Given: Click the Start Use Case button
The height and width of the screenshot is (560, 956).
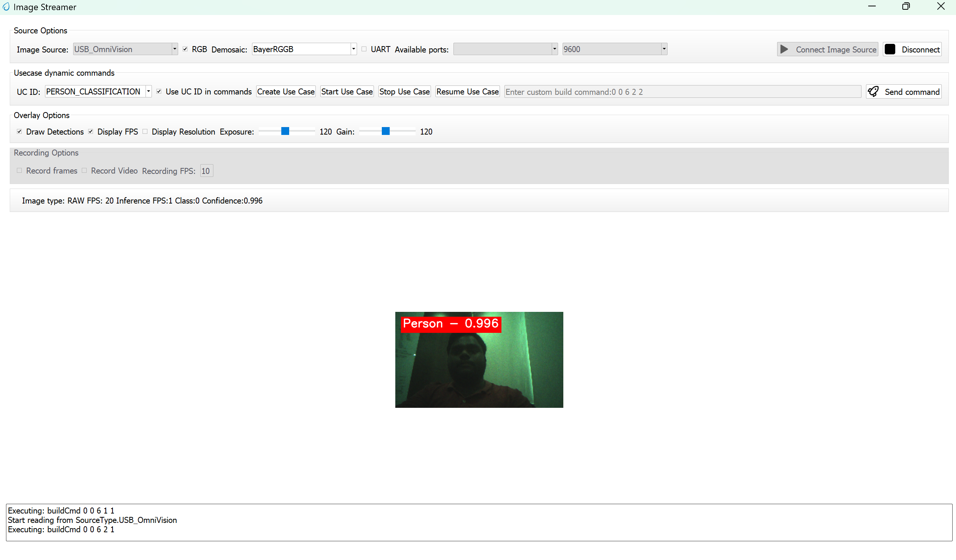Looking at the screenshot, I should [x=347, y=91].
